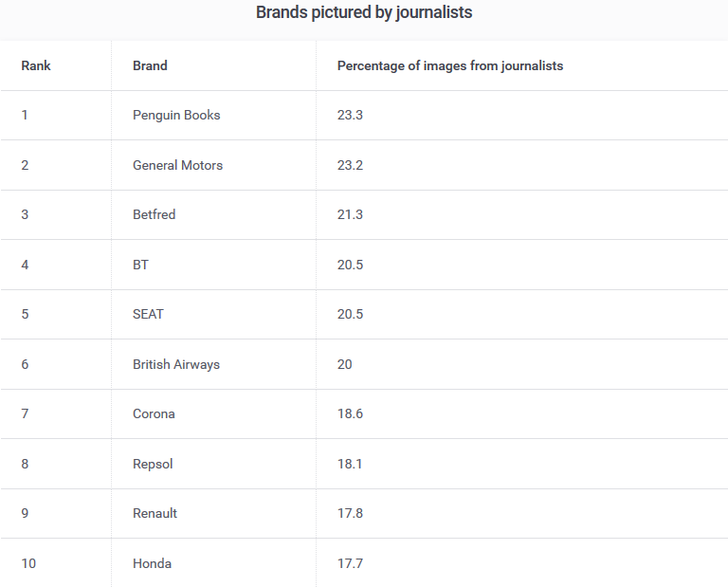Image resolution: width=728 pixels, height=587 pixels.
Task: Select the 18.6 percentage value
Action: (x=350, y=413)
